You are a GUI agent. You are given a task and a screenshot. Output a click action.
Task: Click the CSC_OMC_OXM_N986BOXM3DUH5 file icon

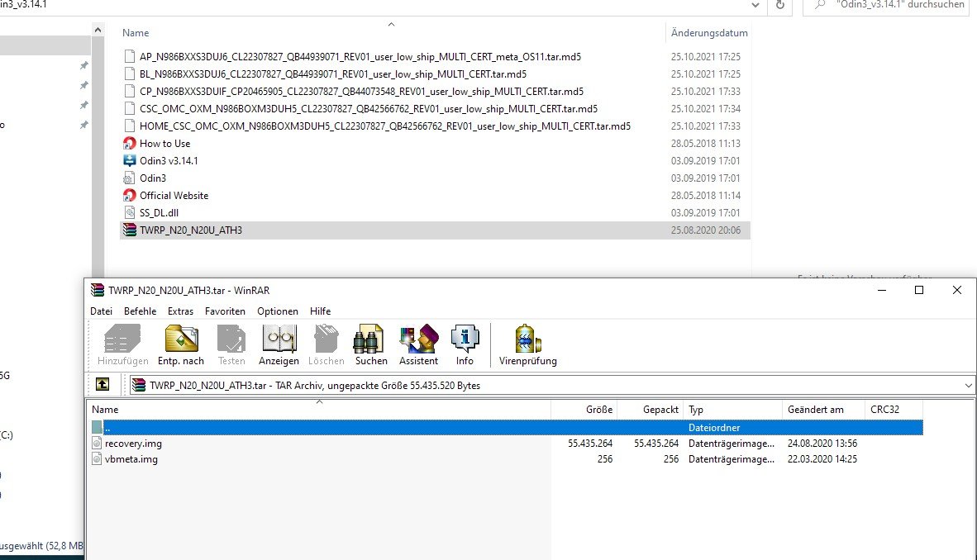point(129,109)
